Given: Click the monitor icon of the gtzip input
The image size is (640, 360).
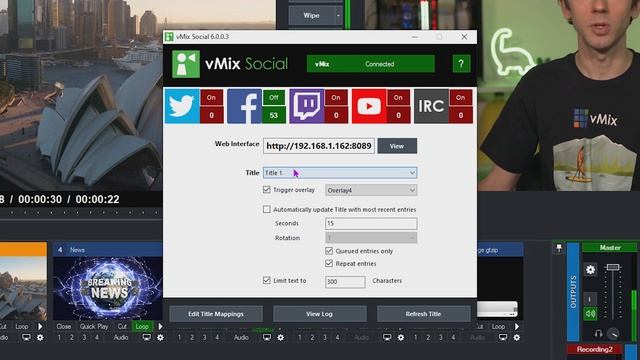Looking at the screenshot, I should 503,338.
